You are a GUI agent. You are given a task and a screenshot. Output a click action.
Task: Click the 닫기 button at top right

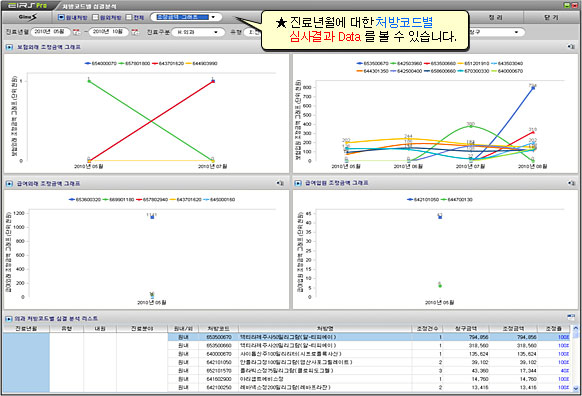pyautogui.click(x=551, y=17)
